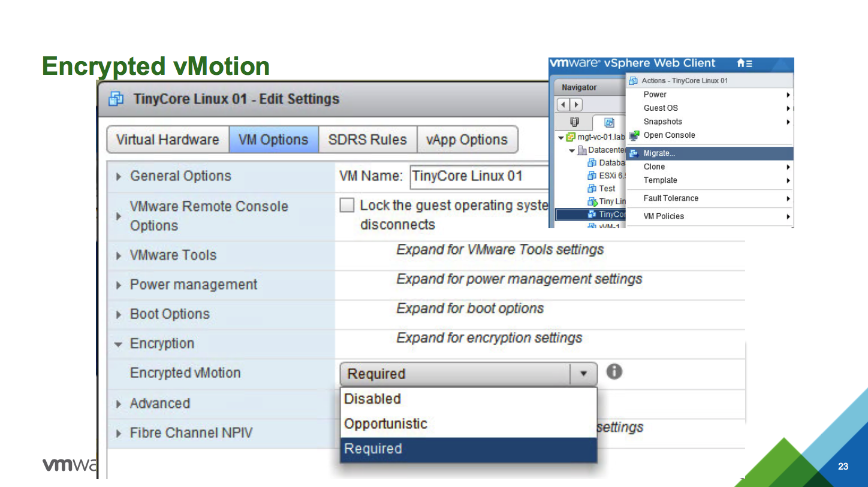
Task: Click the info icon beside Encrypted vMotion
Action: click(614, 372)
